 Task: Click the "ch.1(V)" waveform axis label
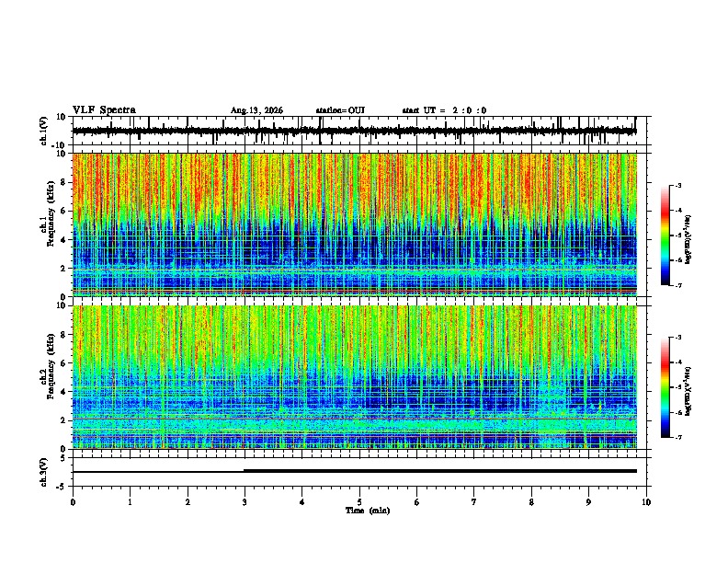[43, 131]
